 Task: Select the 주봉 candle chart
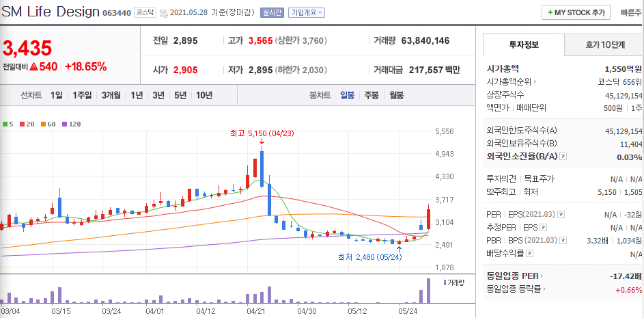(372, 96)
